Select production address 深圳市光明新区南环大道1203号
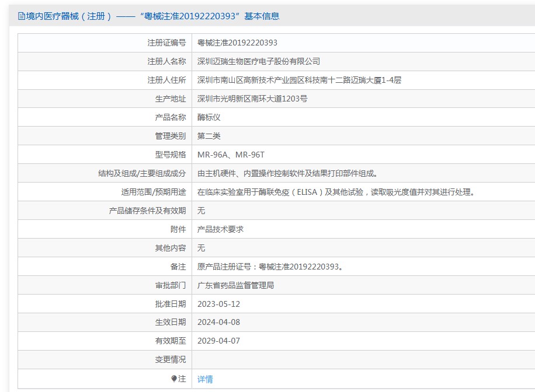Viewport: 535px width, 392px height. pos(252,99)
